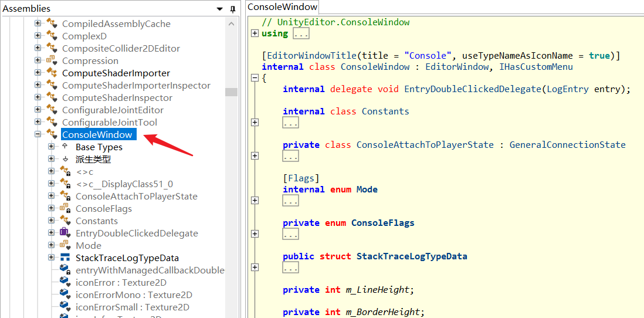
Task: Expand the internal enum Mode code fold
Action: tap(255, 201)
